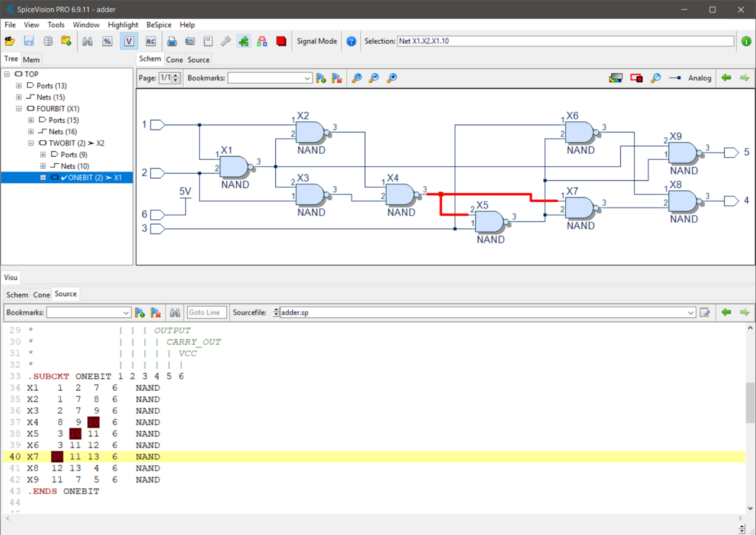Click the camera screenshot icon
Viewport: 756px width, 535px height.
point(190,41)
